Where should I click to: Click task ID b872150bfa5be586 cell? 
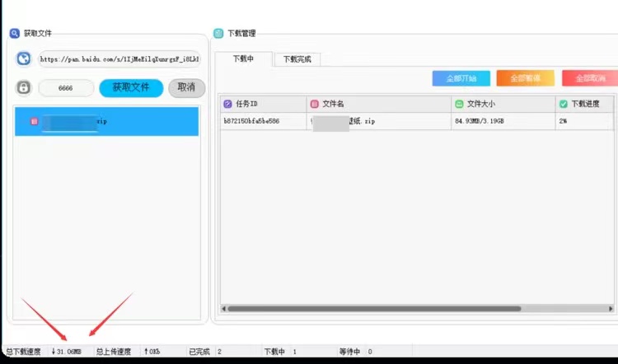[263, 121]
